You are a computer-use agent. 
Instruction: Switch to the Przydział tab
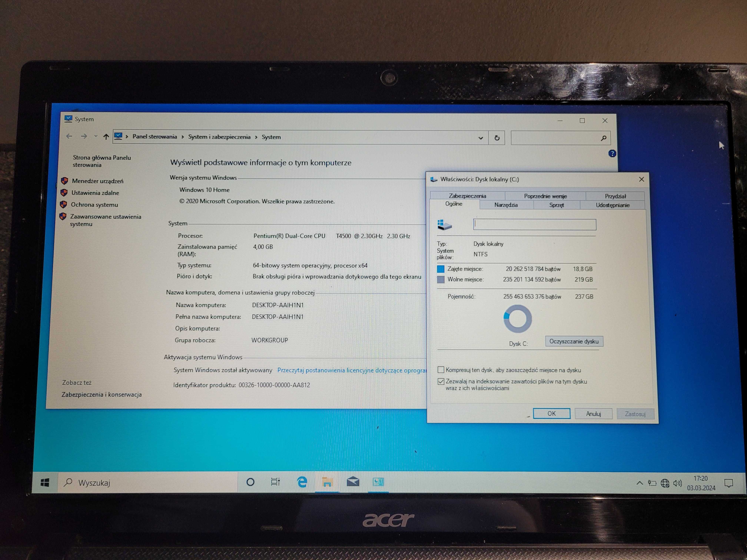click(x=615, y=196)
